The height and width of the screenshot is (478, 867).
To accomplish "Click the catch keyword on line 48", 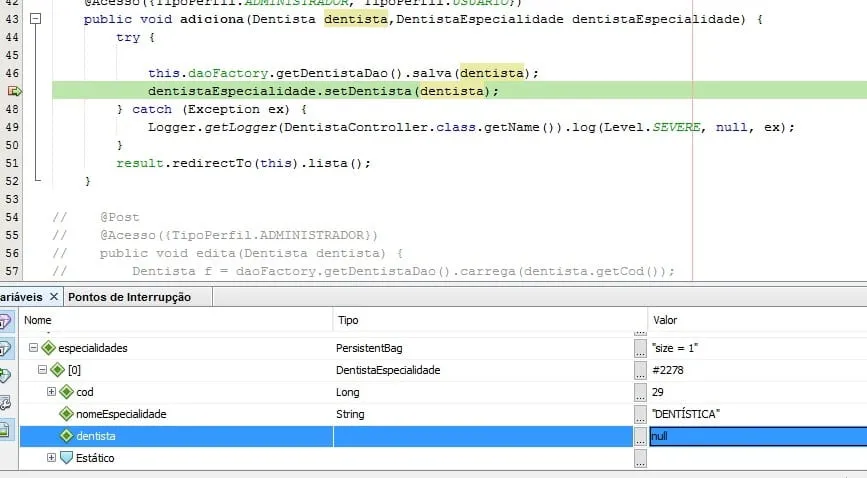I will pos(152,109).
